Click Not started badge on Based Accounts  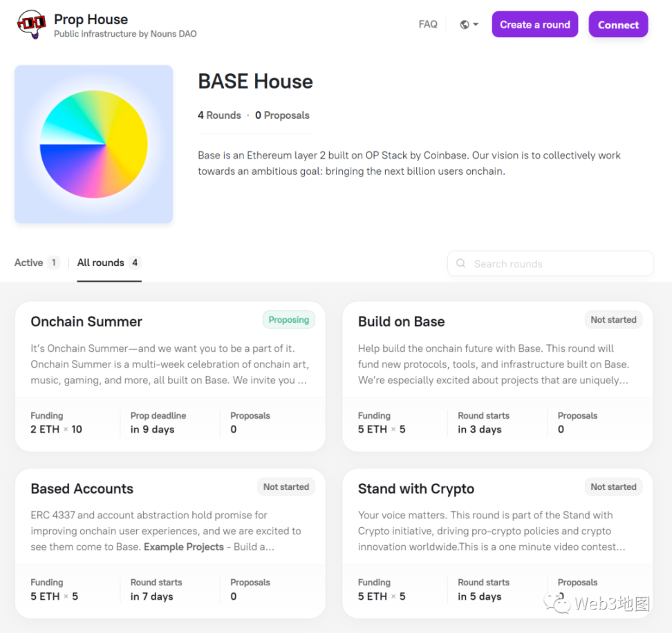[x=286, y=487]
